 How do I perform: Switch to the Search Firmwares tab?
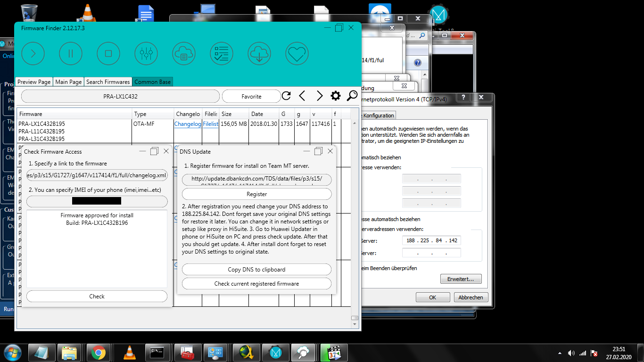click(x=108, y=82)
